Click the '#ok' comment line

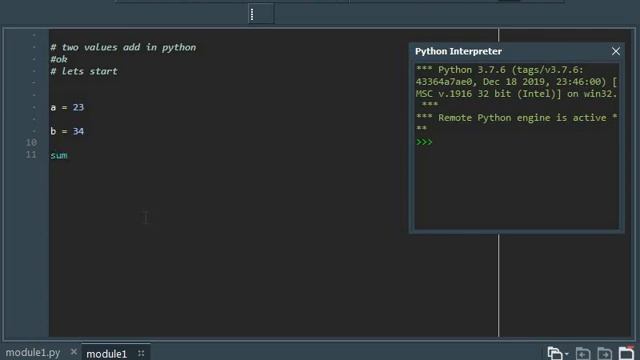tap(59, 59)
